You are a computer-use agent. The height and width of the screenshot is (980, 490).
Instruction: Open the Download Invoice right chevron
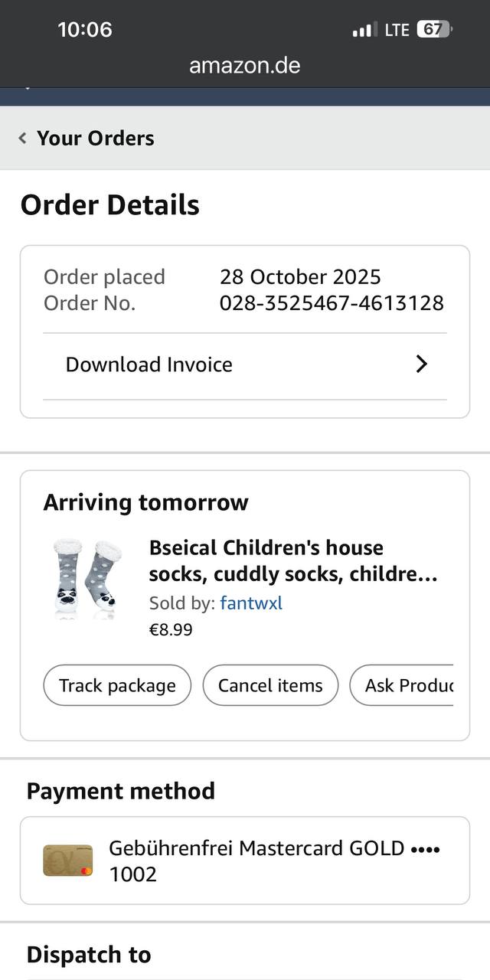tap(421, 364)
